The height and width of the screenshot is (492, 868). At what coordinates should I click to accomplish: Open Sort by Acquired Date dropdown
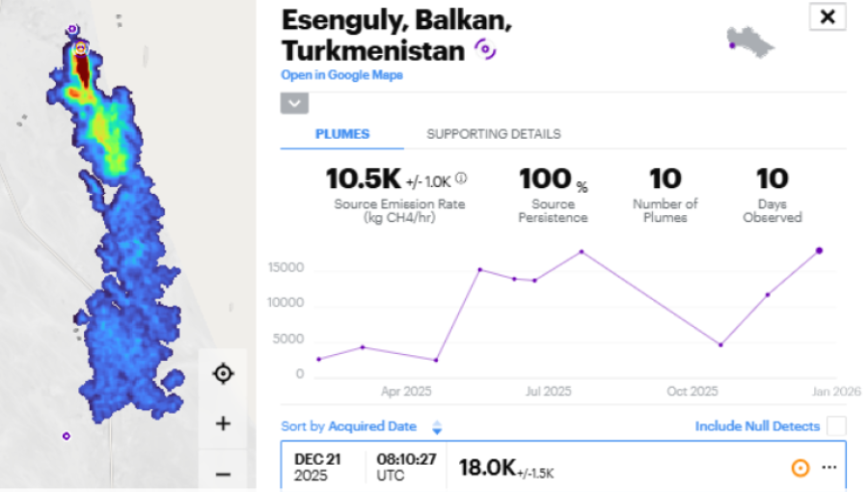point(371,426)
